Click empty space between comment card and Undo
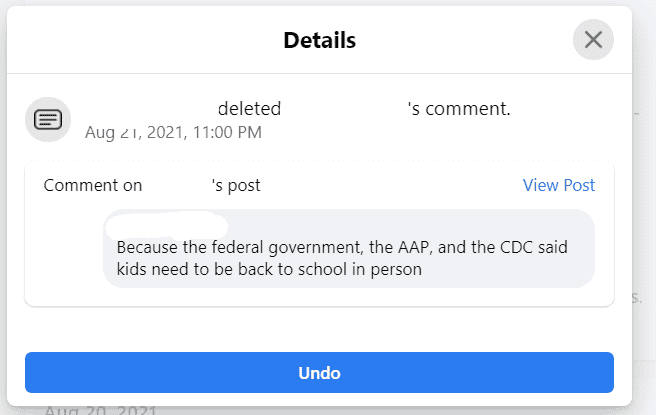Image resolution: width=656 pixels, height=415 pixels. pos(319,328)
